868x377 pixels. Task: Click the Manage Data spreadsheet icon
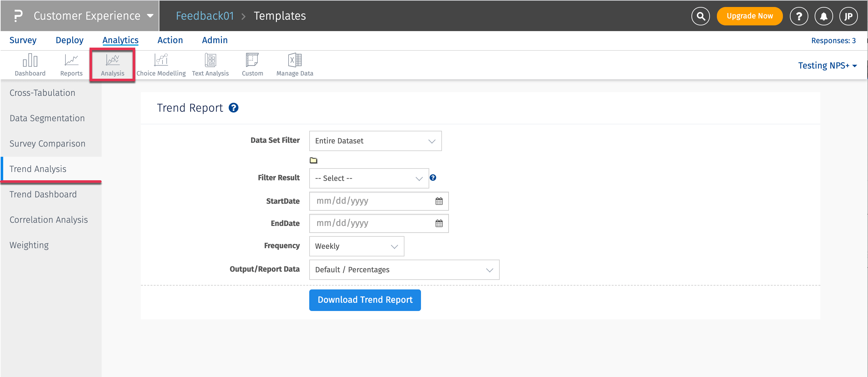(295, 61)
